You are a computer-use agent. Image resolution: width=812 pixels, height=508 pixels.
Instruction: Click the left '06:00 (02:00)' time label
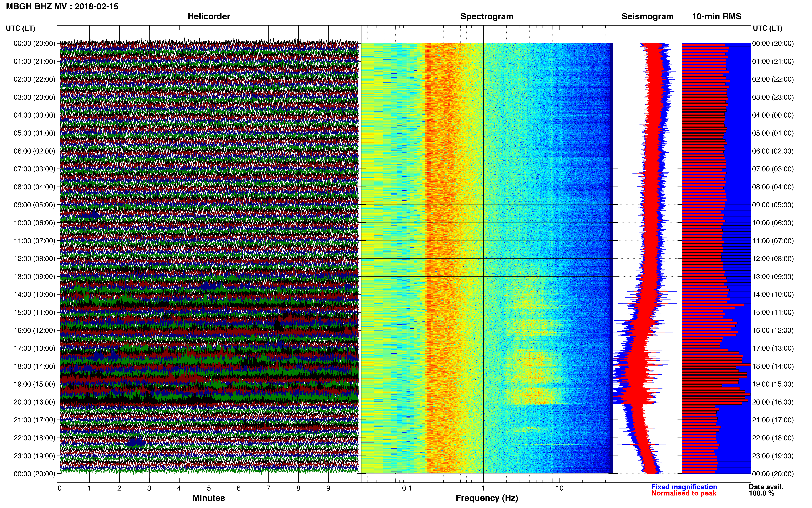(34, 151)
